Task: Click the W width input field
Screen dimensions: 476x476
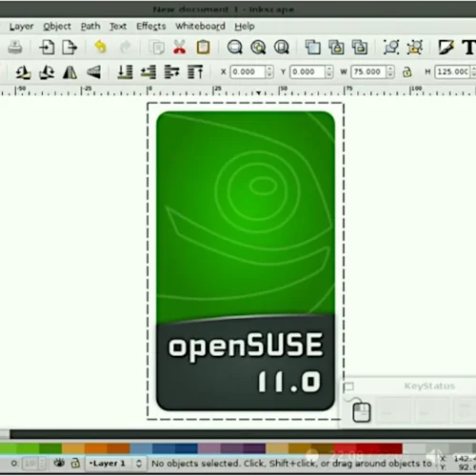Action: pos(368,71)
